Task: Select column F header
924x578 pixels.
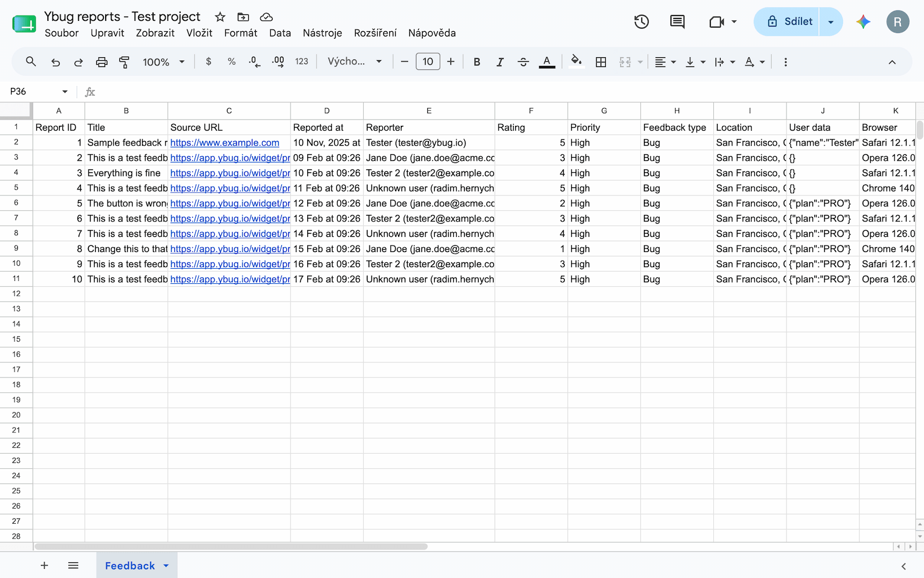Action: 531,110
